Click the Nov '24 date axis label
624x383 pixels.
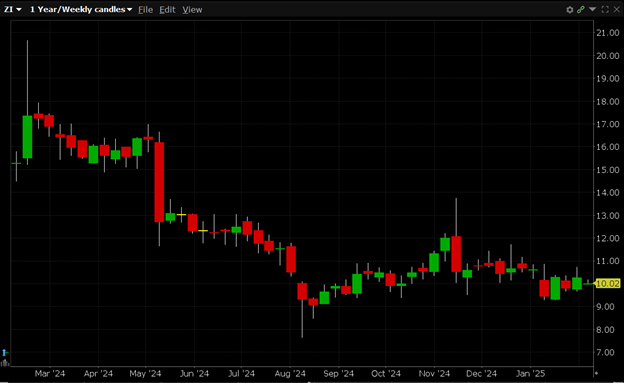click(434, 374)
